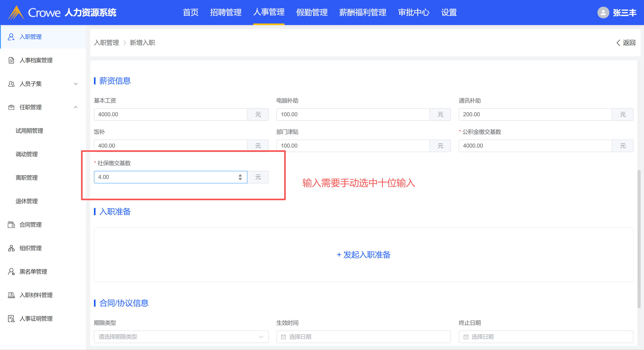Click + 发起入职准备 link
The height and width of the screenshot is (350, 644).
[x=363, y=255]
